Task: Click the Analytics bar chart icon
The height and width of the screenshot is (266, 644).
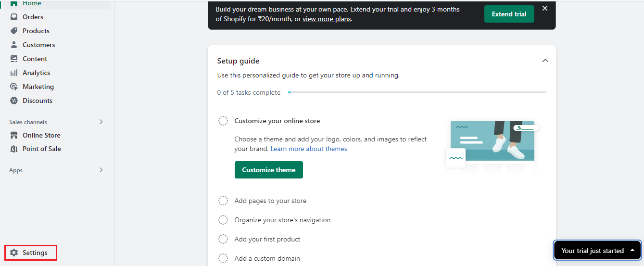Action: pyautogui.click(x=14, y=73)
